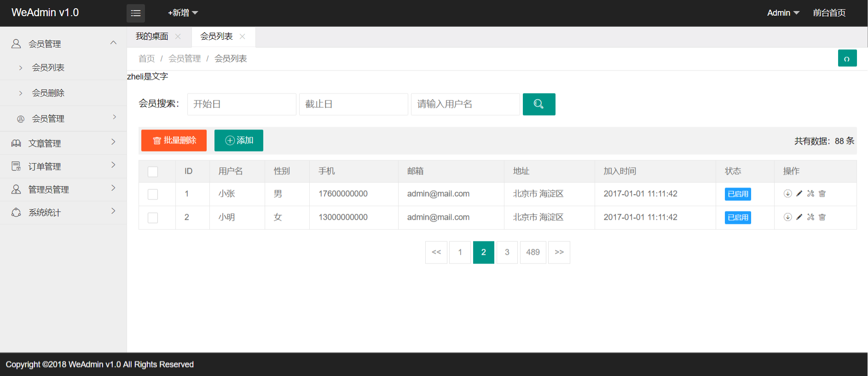
Task: Close the 会员列表 tab with its X
Action: [243, 36]
